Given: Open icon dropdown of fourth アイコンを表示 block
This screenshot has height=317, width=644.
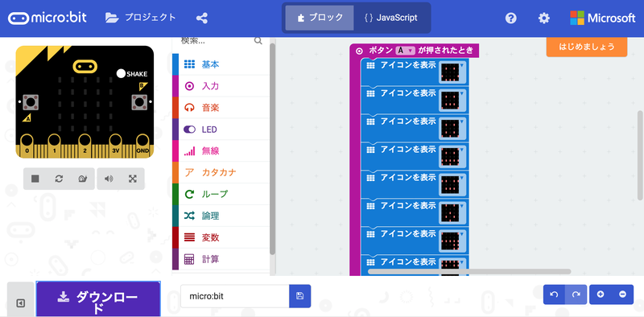Looking at the screenshot, I should pos(452,157).
